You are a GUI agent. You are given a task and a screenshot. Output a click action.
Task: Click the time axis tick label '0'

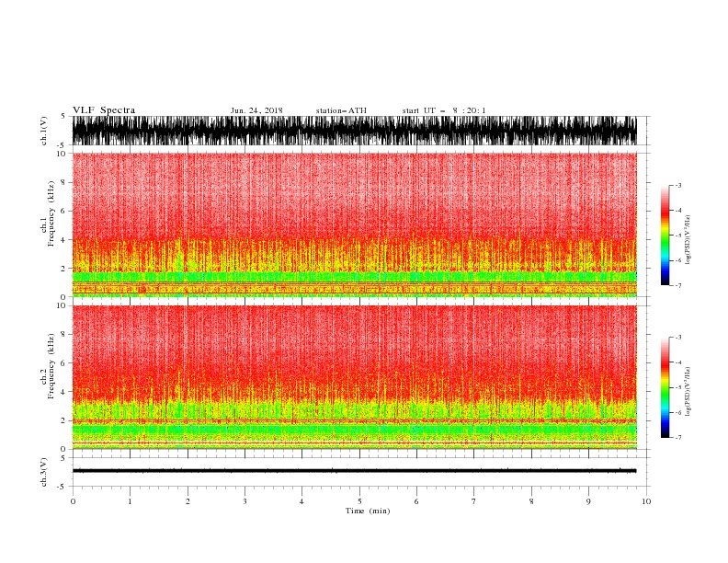click(73, 501)
